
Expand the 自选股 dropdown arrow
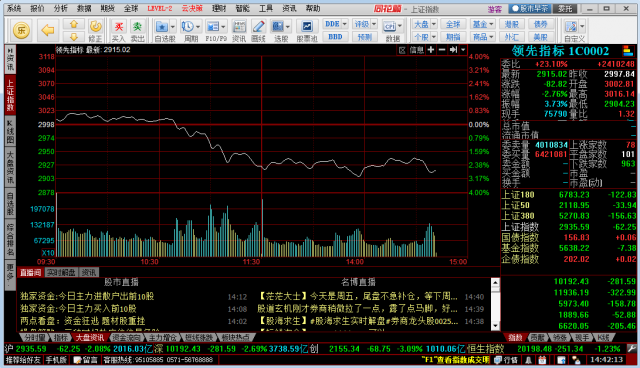[x=173, y=27]
